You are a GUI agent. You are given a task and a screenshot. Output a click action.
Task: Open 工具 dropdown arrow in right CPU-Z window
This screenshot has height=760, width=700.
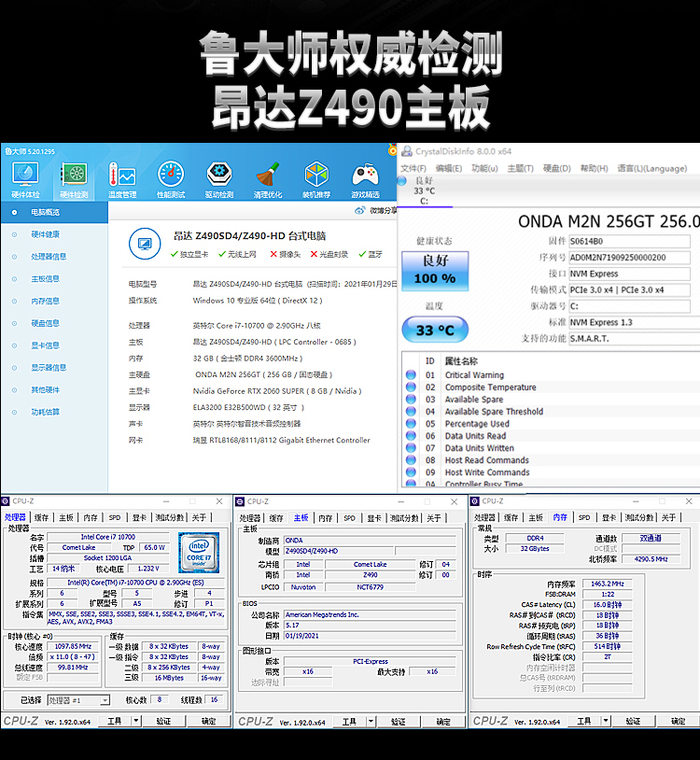click(x=606, y=721)
